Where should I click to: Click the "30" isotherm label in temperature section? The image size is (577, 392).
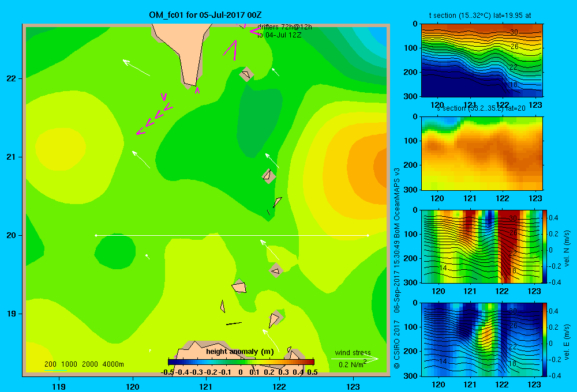coord(514,32)
